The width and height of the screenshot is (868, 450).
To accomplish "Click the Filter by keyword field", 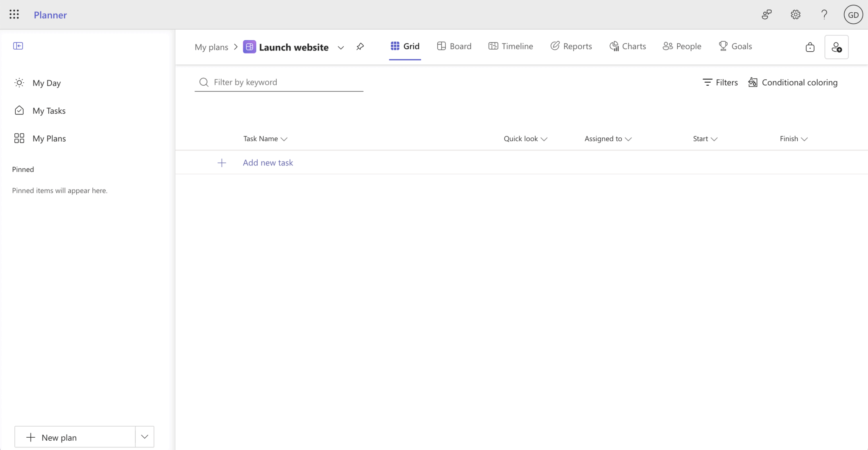I will (x=284, y=82).
